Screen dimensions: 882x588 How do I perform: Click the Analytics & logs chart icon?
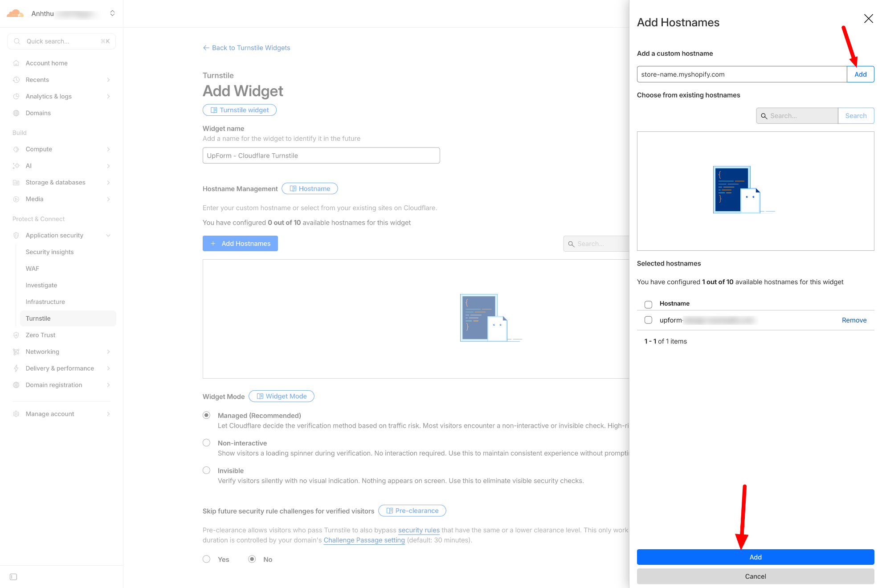16,96
